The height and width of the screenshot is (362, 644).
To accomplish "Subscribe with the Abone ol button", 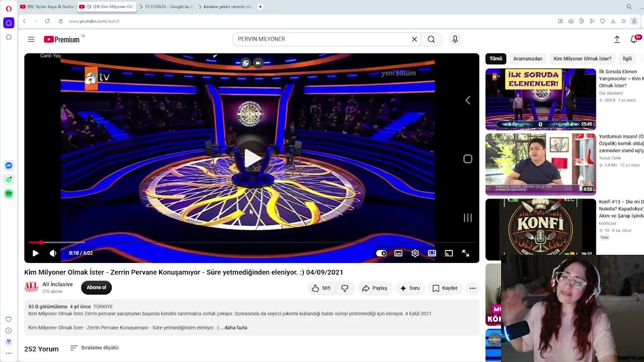I will [x=96, y=288].
